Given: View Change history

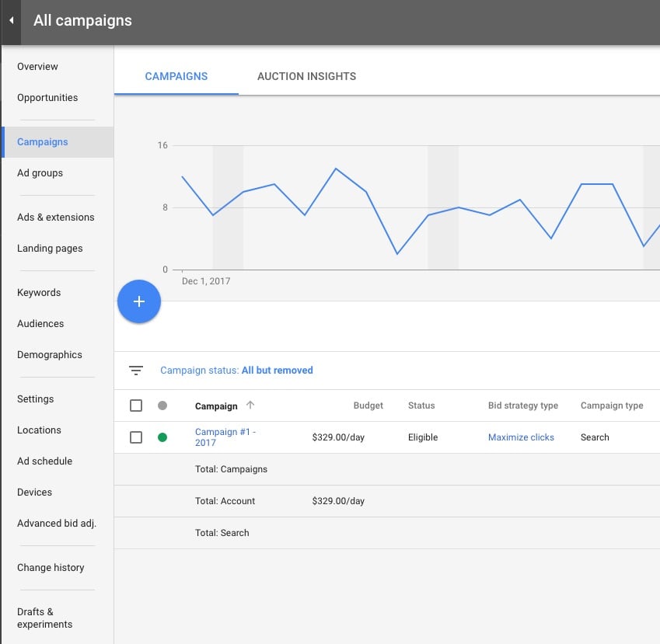Looking at the screenshot, I should tap(51, 567).
